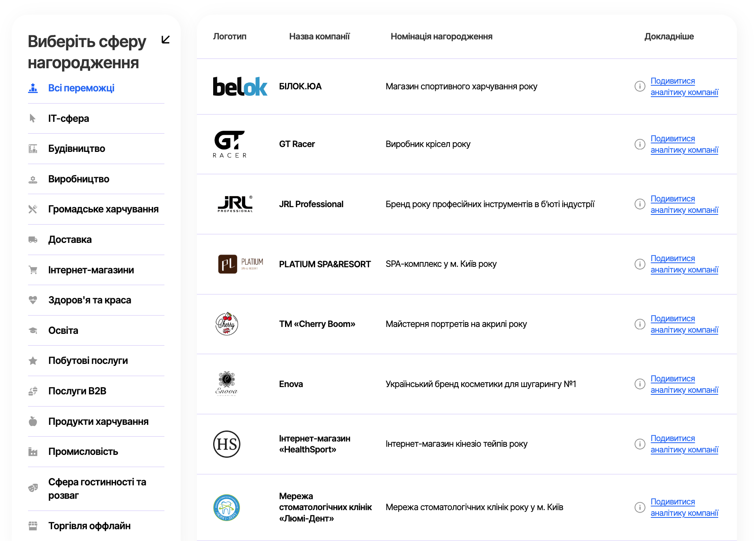Viewport: 756px width, 541px height.
Task: Open analytics link for JRL Professional
Action: [x=684, y=204]
